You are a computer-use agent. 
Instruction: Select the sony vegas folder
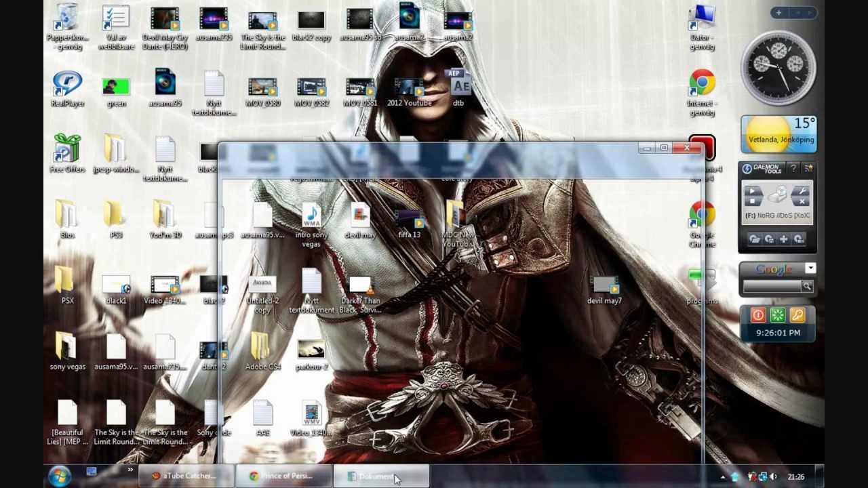[67, 351]
